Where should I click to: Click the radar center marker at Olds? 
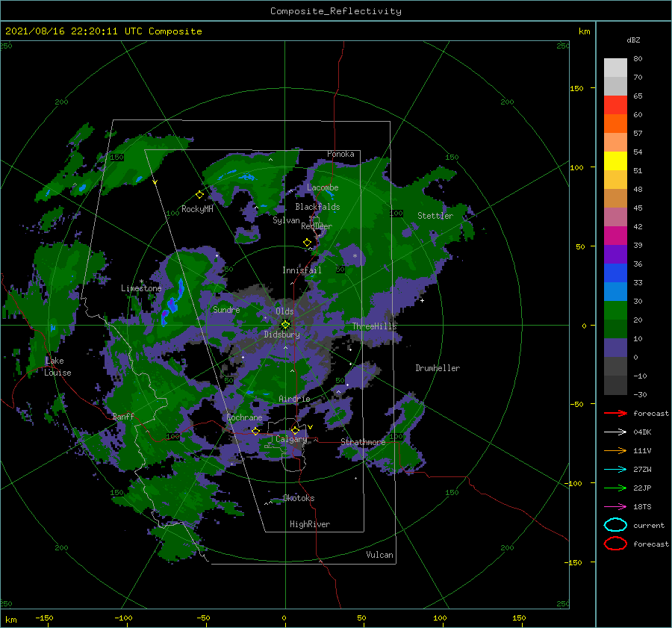[285, 325]
